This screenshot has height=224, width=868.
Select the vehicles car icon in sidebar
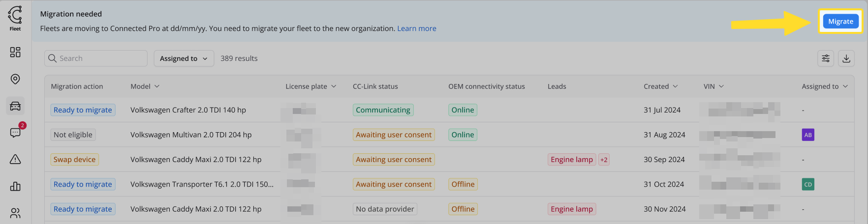pyautogui.click(x=15, y=106)
